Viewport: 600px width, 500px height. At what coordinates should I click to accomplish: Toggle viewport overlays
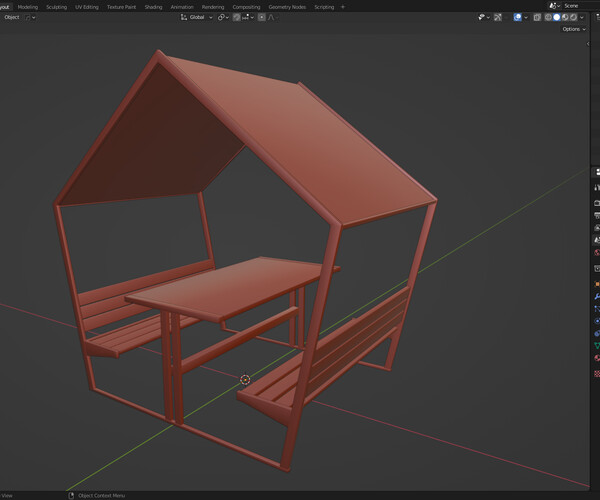(517, 17)
